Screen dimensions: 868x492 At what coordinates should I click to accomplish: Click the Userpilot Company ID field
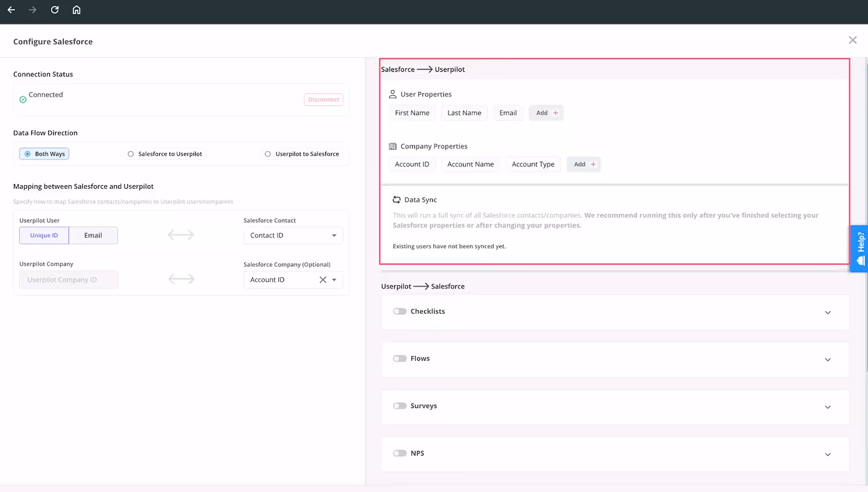coord(69,280)
